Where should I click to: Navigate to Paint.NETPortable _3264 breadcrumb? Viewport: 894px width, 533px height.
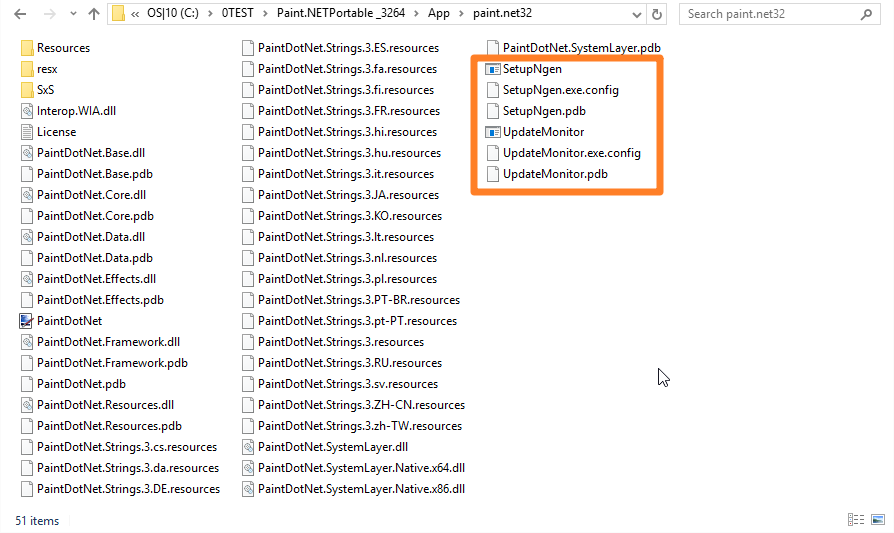pos(341,13)
